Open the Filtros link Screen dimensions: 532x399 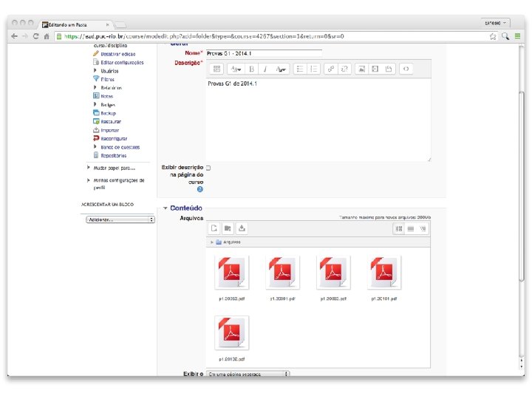107,79
